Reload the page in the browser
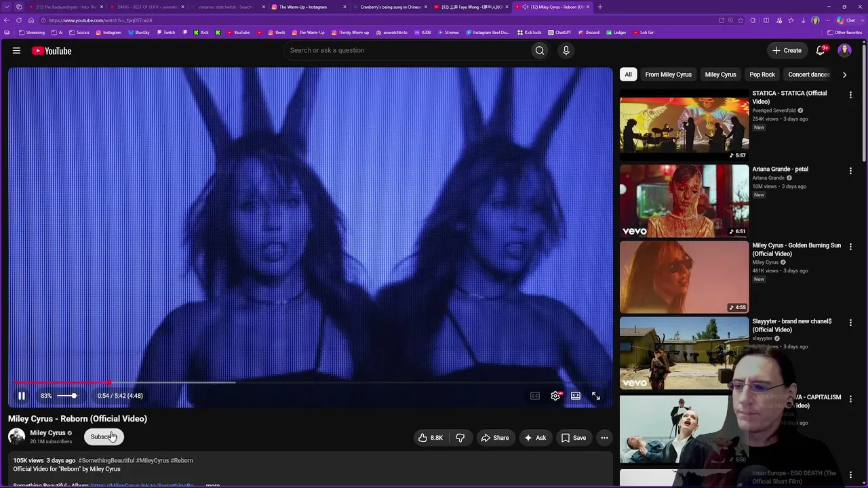Image resolution: width=868 pixels, height=488 pixels. tap(18, 20)
